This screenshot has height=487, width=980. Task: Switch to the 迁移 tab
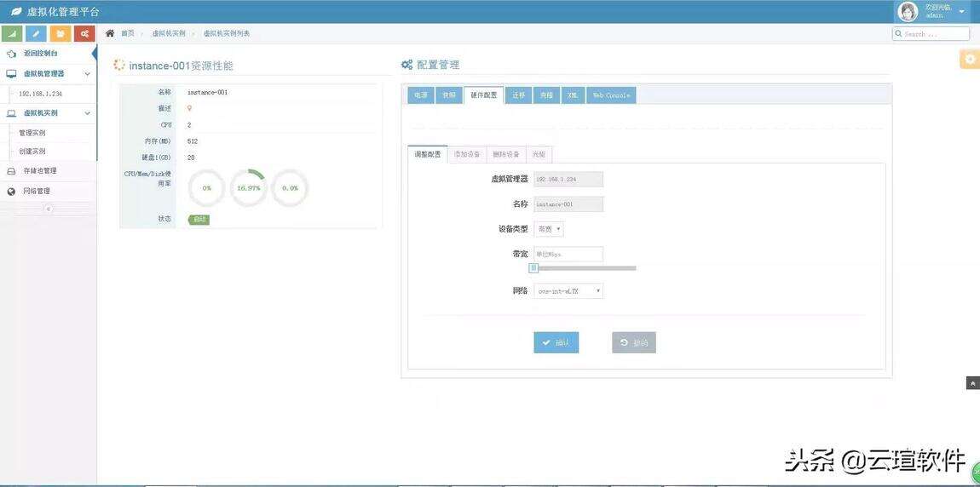pos(519,95)
